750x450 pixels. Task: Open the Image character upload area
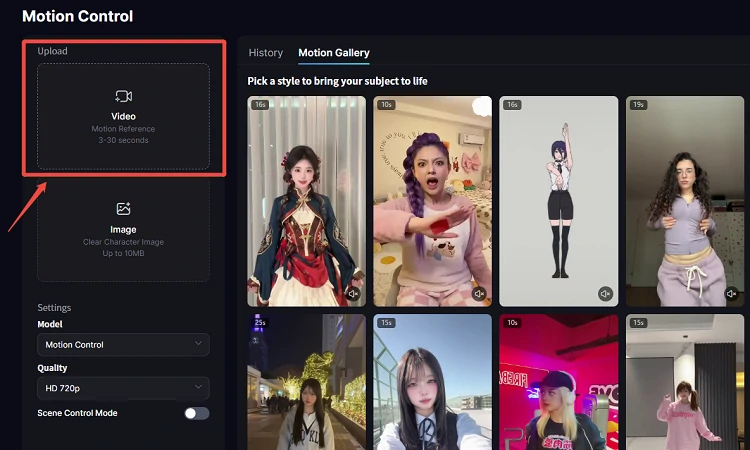point(123,230)
